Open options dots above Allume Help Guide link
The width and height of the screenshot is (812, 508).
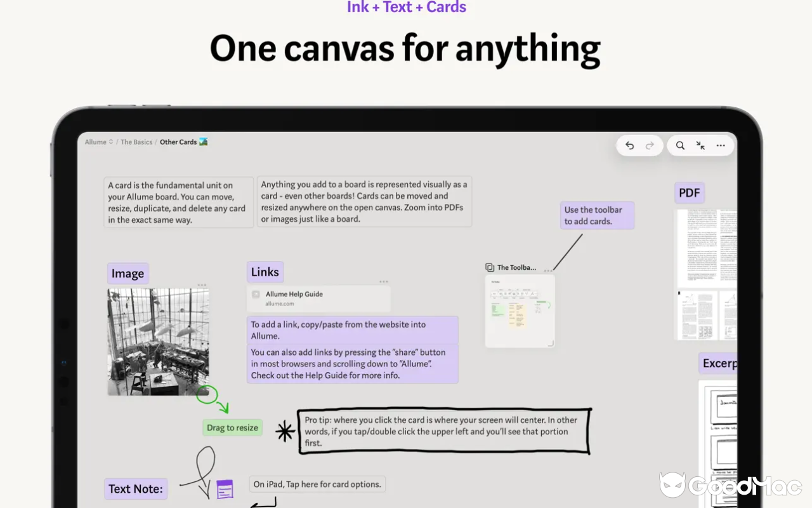[x=384, y=281]
